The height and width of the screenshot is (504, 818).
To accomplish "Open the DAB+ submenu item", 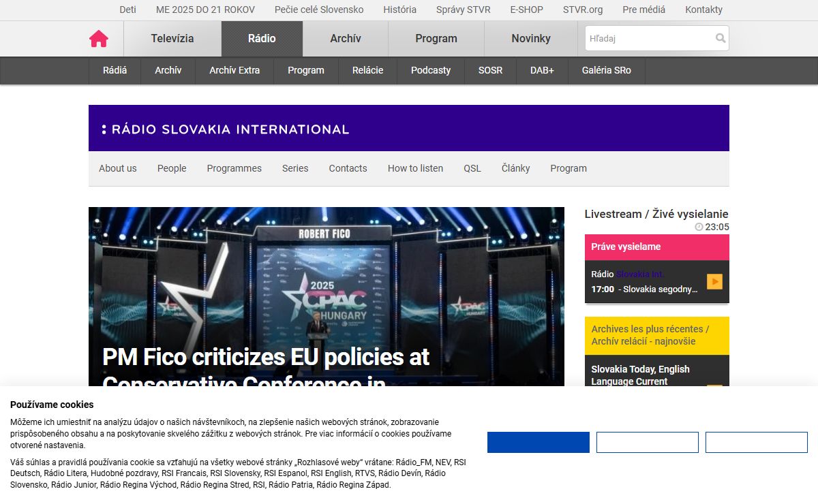I will point(543,70).
